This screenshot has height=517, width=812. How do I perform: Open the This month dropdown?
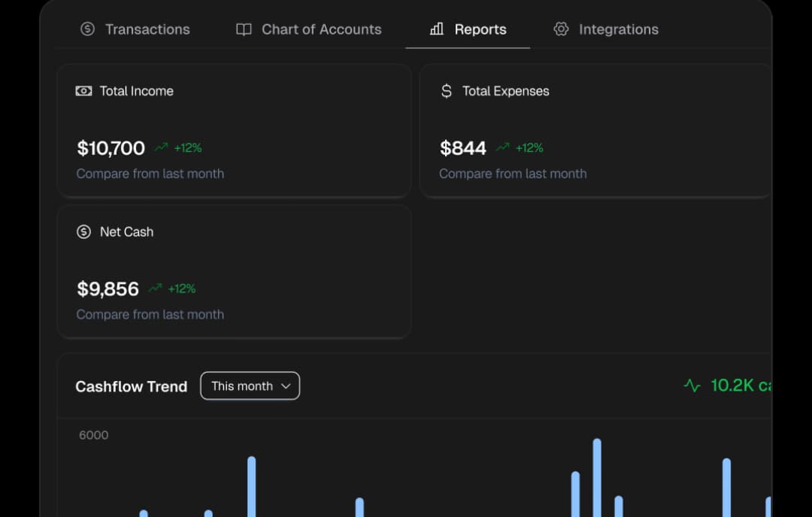[x=250, y=385]
